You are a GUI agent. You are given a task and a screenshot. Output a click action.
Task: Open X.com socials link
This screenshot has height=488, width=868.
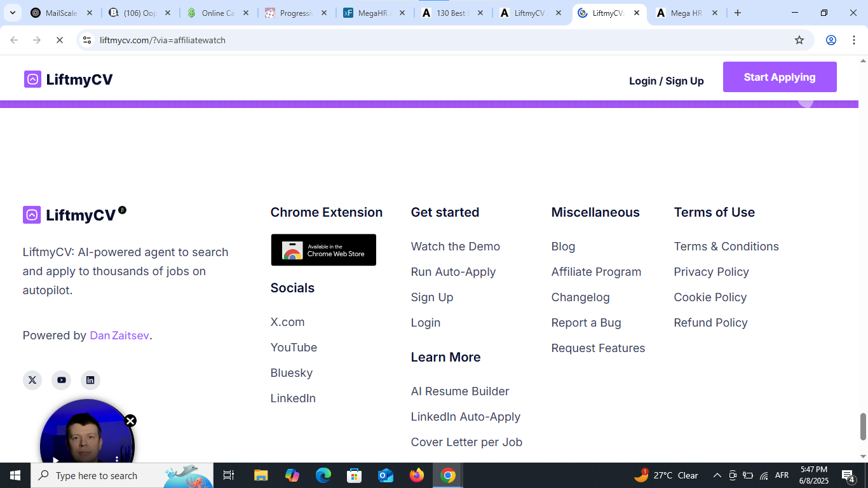click(287, 322)
